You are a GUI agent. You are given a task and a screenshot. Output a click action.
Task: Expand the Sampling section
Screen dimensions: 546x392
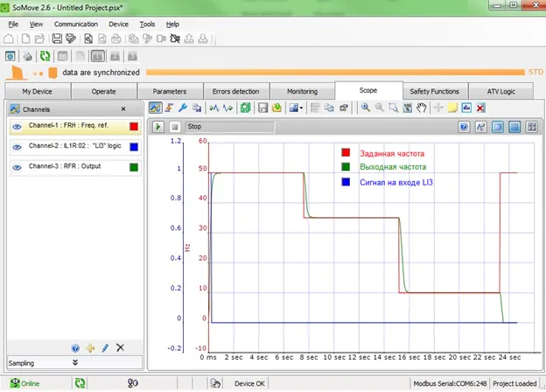(x=74, y=361)
